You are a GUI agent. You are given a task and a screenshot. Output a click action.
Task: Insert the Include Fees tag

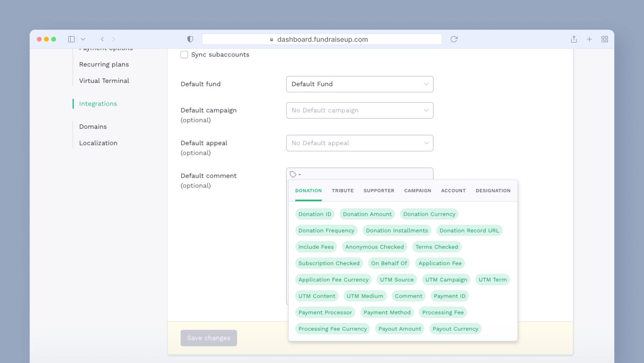pyautogui.click(x=316, y=247)
